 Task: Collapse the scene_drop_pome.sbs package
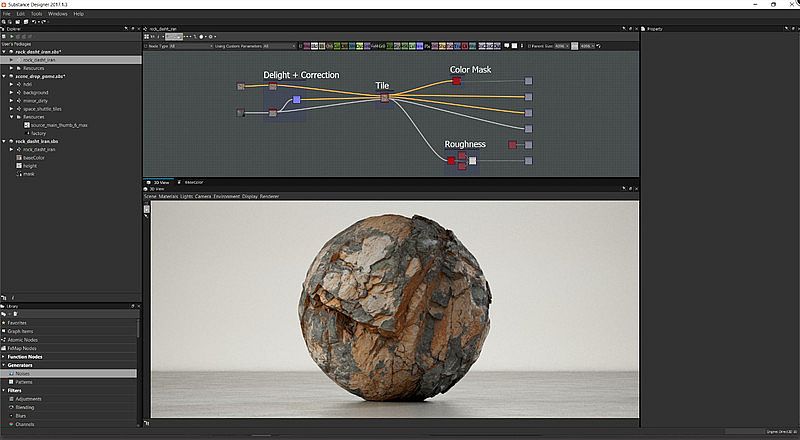[x=3, y=76]
